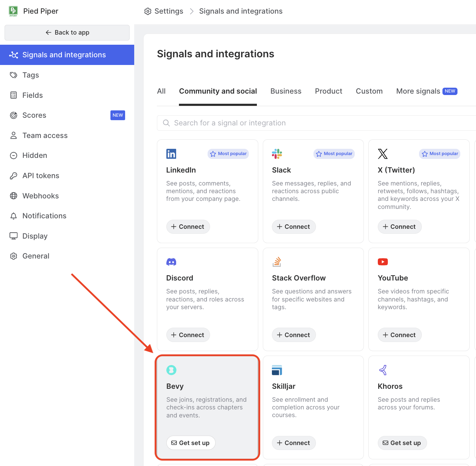Open the Display settings page
The image size is (476, 466).
(67, 236)
